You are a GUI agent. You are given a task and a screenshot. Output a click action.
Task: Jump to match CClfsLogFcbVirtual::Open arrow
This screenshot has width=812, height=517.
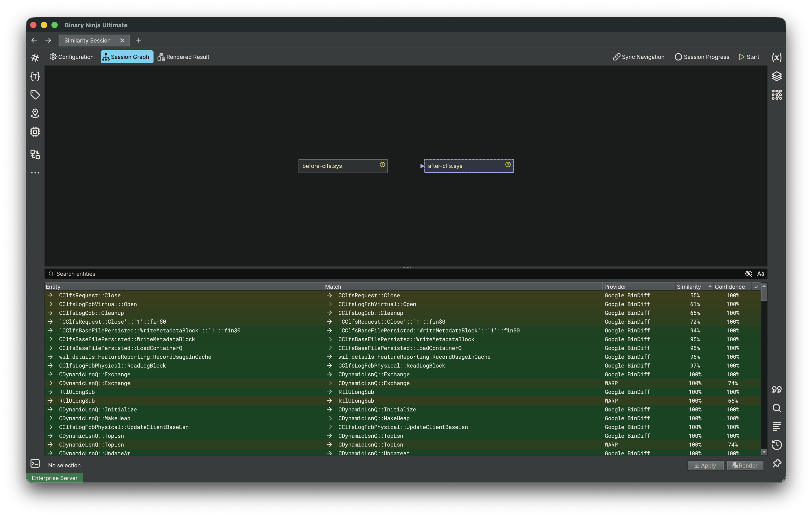tap(329, 304)
